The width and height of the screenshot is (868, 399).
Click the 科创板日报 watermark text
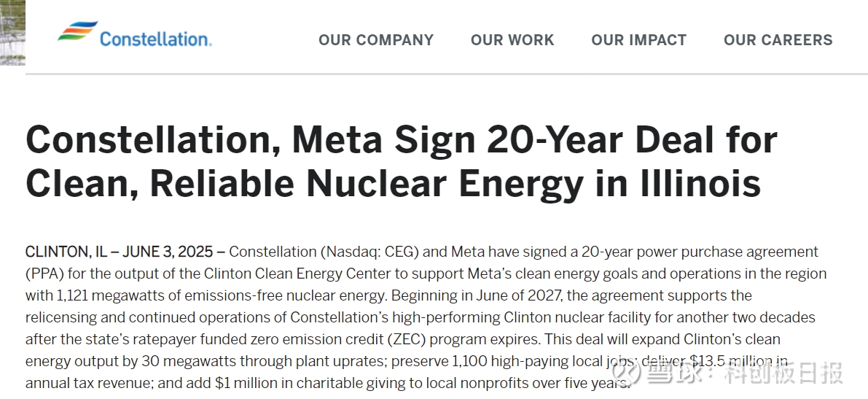(783, 373)
